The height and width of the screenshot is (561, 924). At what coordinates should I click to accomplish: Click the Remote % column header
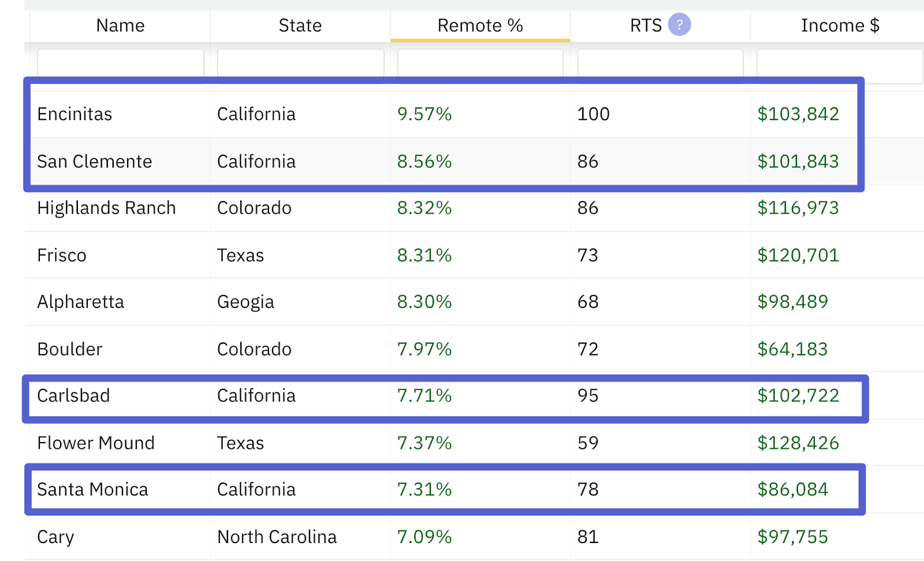click(x=480, y=25)
